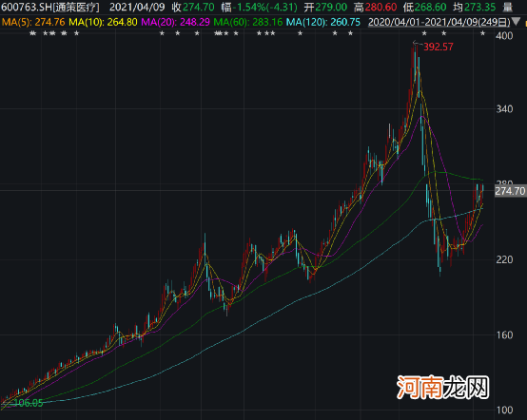Click the partially shown 量 volume label

coord(507,7)
